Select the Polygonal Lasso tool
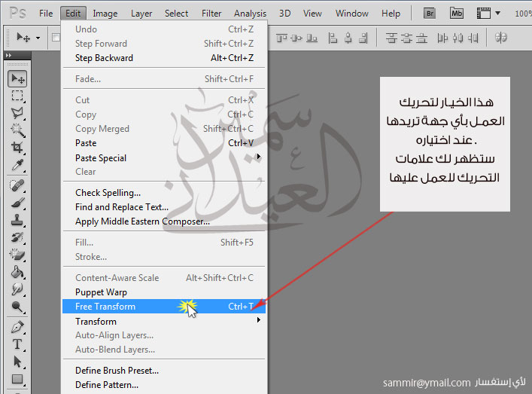This screenshot has height=394, width=532. point(17,113)
